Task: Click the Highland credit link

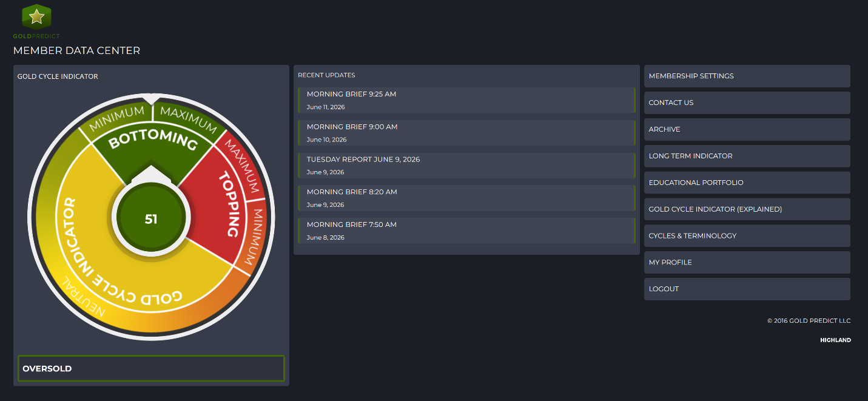Action: [x=835, y=340]
